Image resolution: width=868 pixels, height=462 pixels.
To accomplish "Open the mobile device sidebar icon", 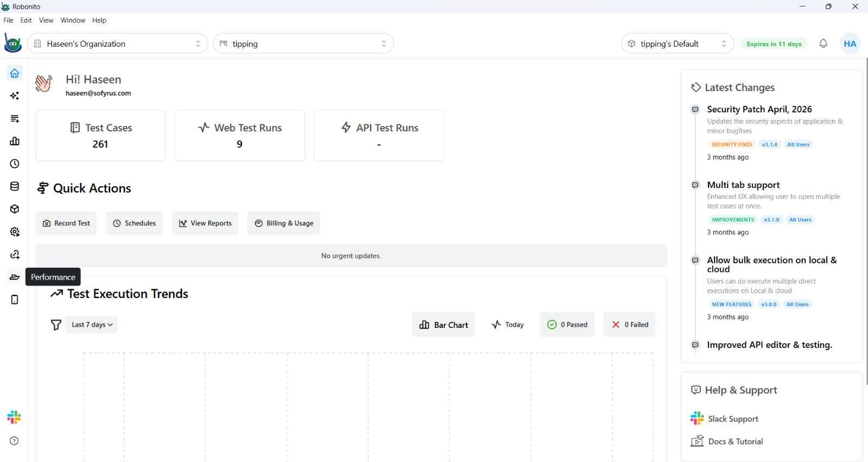I will (15, 300).
